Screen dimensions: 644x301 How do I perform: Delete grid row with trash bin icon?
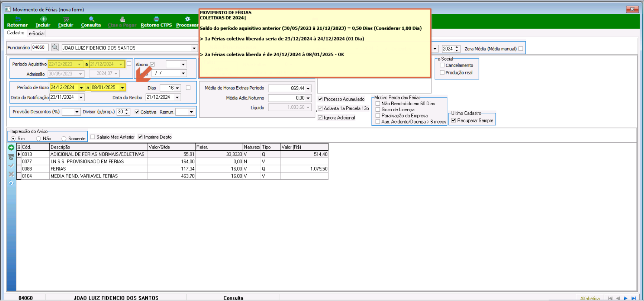(11, 157)
